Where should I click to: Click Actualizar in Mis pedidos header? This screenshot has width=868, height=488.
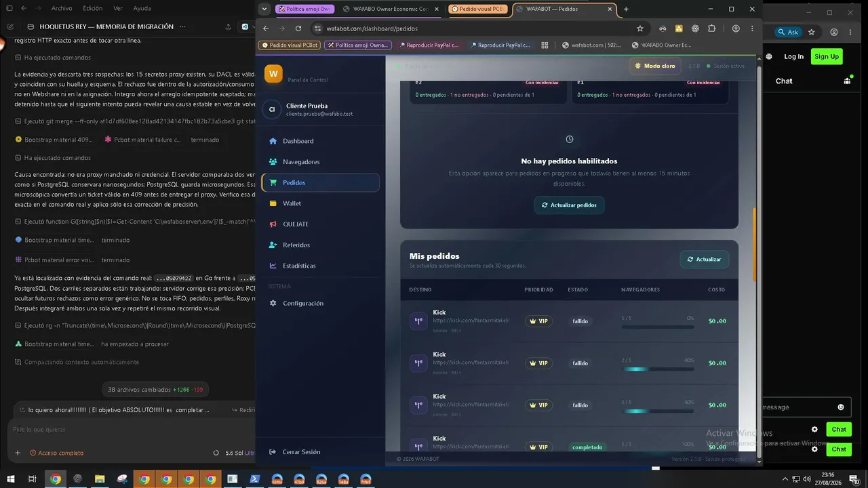704,260
